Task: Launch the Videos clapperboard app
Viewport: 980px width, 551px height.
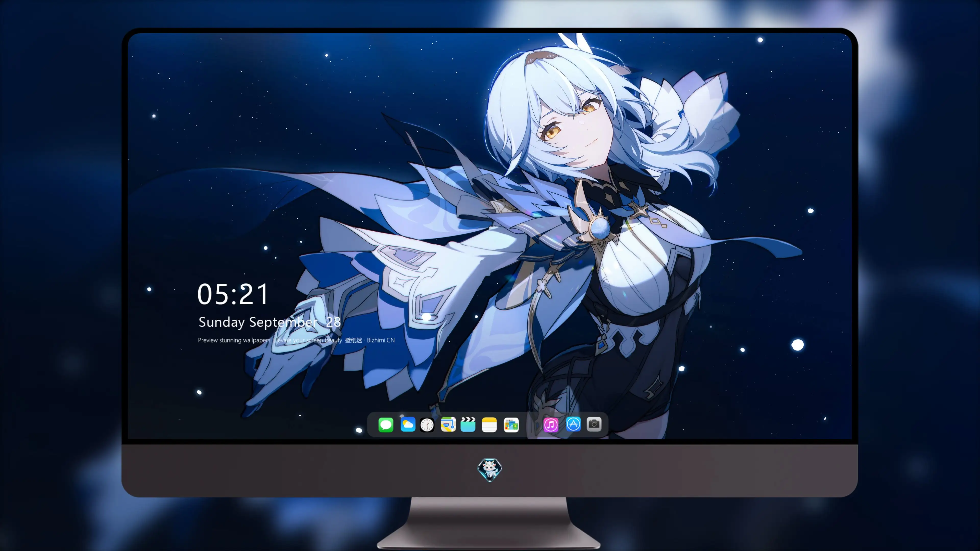Action: tap(468, 424)
